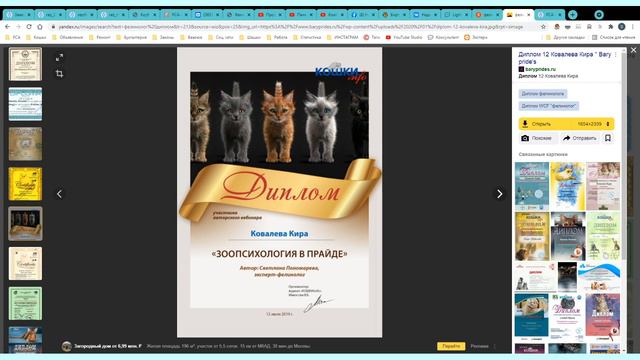Open the Объявления bookmarks folder
Screen dimensions: 640x360
(x=67, y=37)
